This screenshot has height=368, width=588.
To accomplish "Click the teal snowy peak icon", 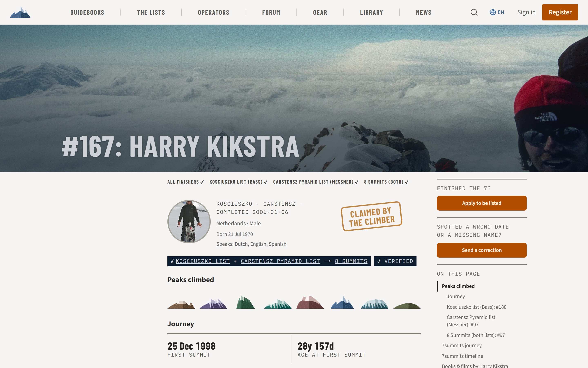I will 278,304.
